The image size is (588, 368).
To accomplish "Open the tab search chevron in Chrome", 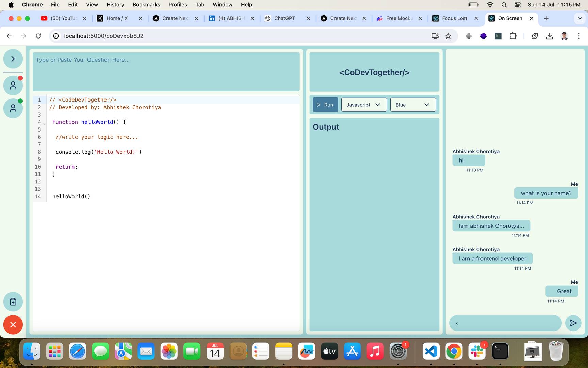I will pos(579,18).
